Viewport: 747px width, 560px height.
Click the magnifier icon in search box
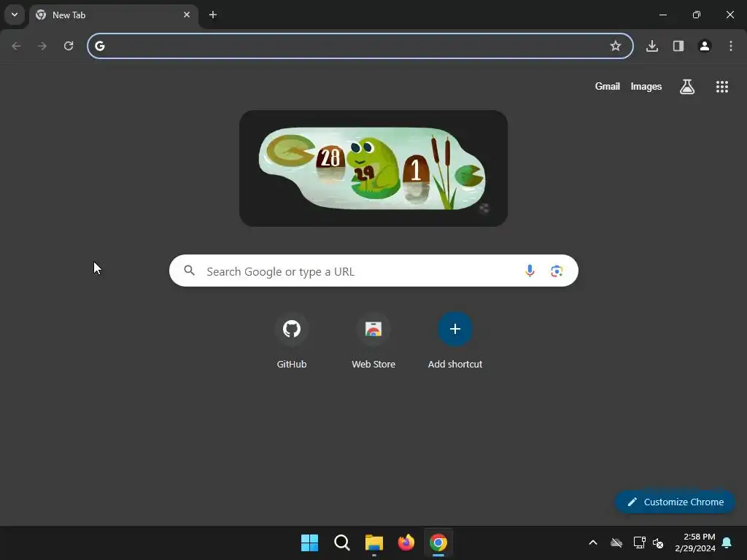point(190,271)
